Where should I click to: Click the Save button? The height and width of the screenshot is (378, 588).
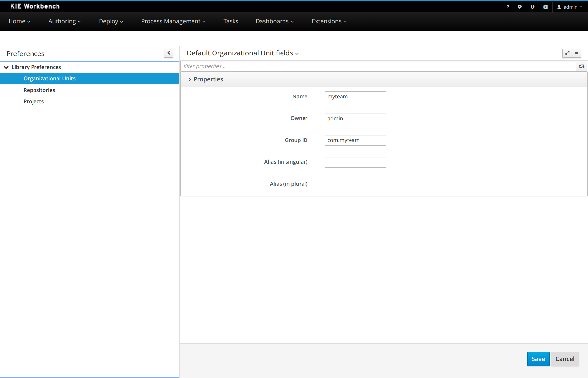coord(538,359)
